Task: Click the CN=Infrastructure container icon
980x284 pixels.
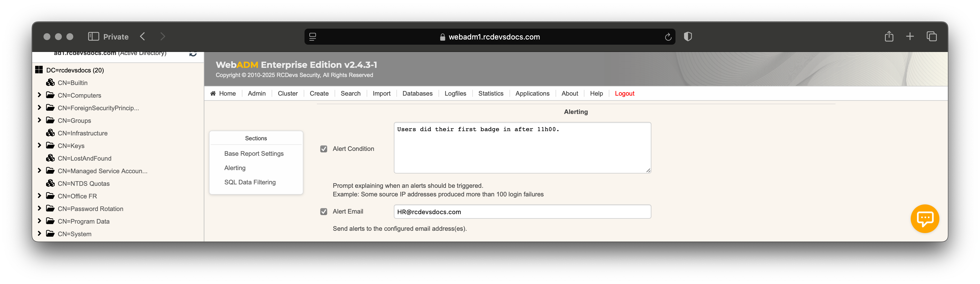Action: tap(51, 133)
